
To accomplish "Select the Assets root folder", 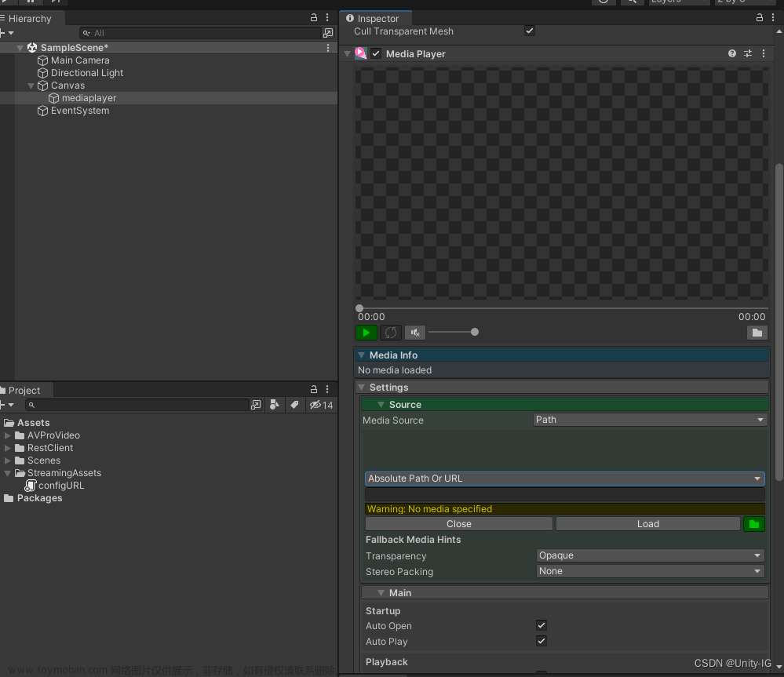I will tap(34, 423).
